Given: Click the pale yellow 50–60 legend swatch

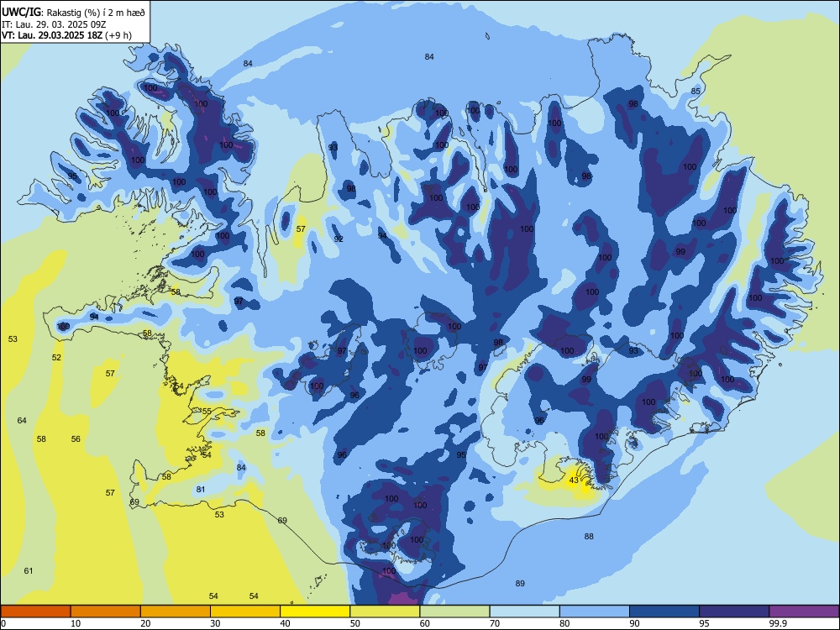Looking at the screenshot, I should pos(385,612).
